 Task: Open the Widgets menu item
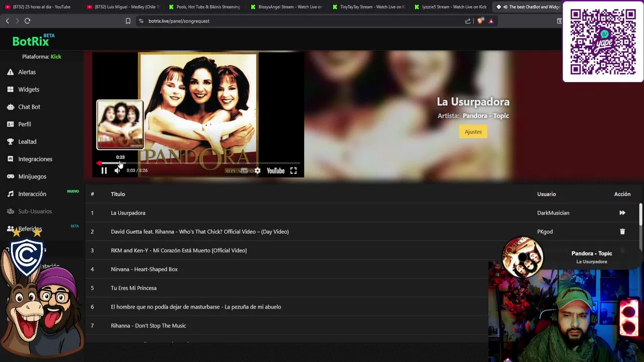pyautogui.click(x=29, y=89)
